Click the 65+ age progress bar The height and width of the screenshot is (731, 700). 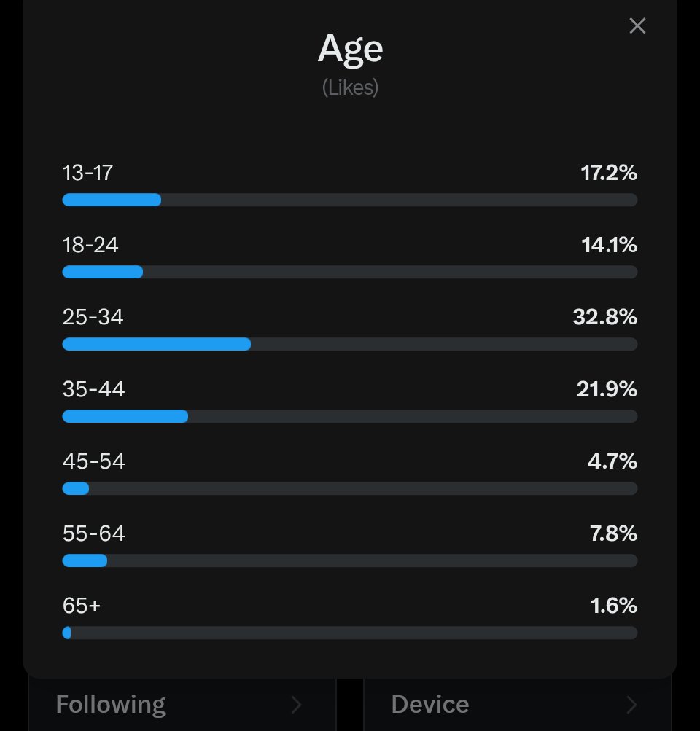350,633
